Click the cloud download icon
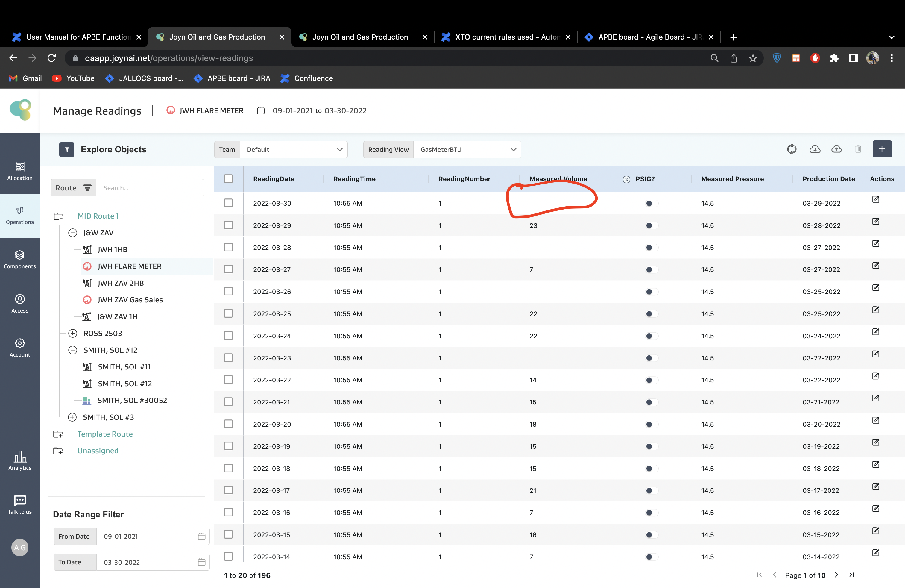 click(815, 149)
